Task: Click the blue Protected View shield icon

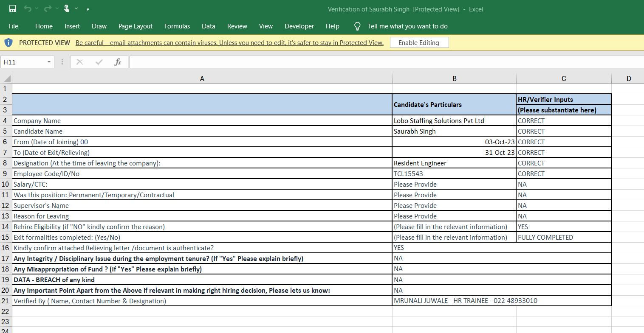Action: click(x=8, y=42)
